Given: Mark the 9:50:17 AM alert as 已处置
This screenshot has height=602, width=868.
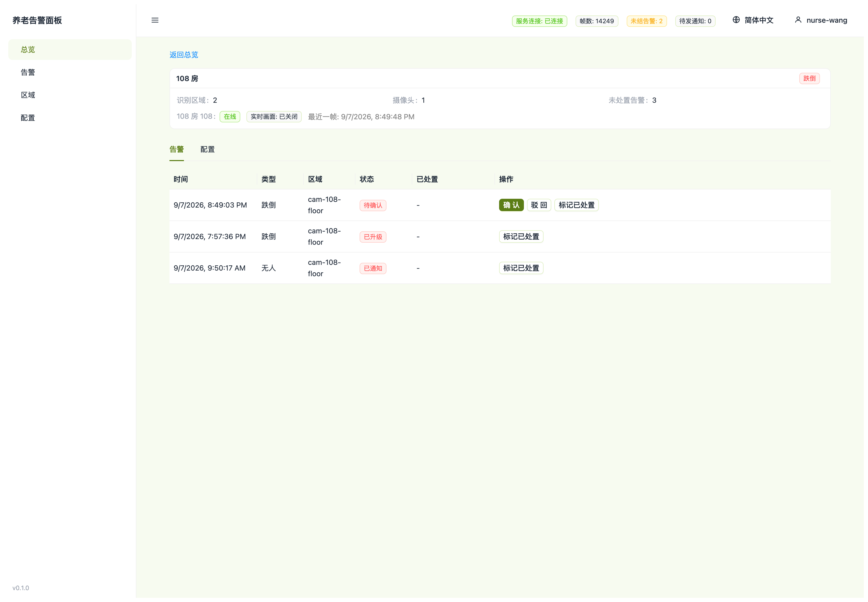Looking at the screenshot, I should pos(521,268).
